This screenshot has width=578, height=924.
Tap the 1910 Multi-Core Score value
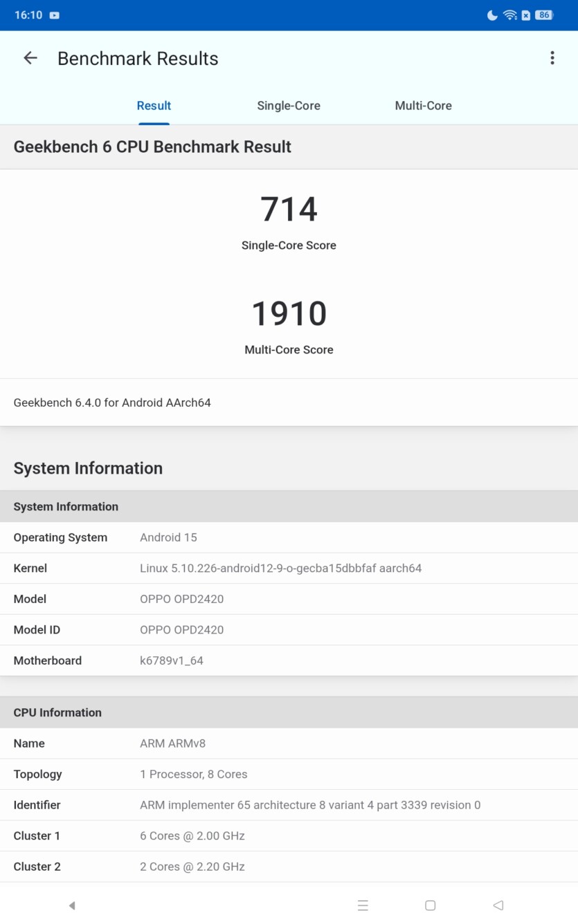[289, 314]
